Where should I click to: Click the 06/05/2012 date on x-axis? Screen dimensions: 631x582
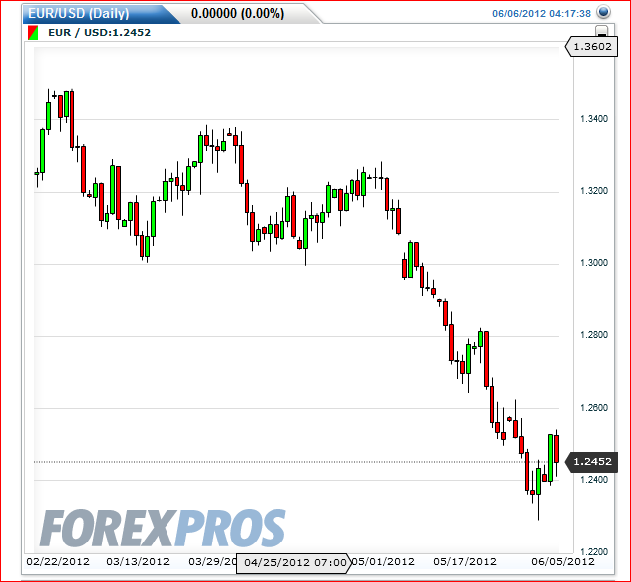click(563, 561)
